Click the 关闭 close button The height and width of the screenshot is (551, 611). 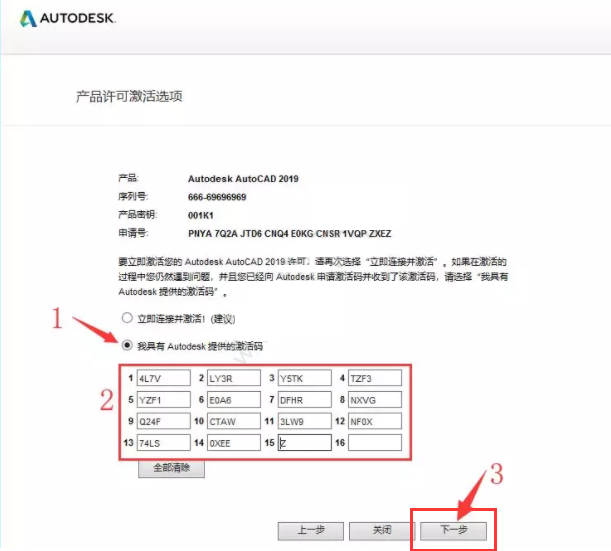[381, 531]
